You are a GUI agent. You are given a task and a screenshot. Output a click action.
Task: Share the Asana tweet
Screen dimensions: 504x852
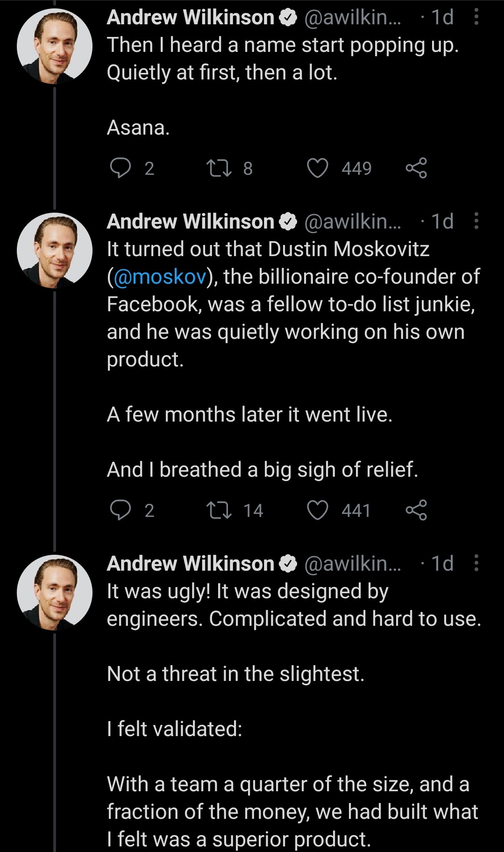416,168
